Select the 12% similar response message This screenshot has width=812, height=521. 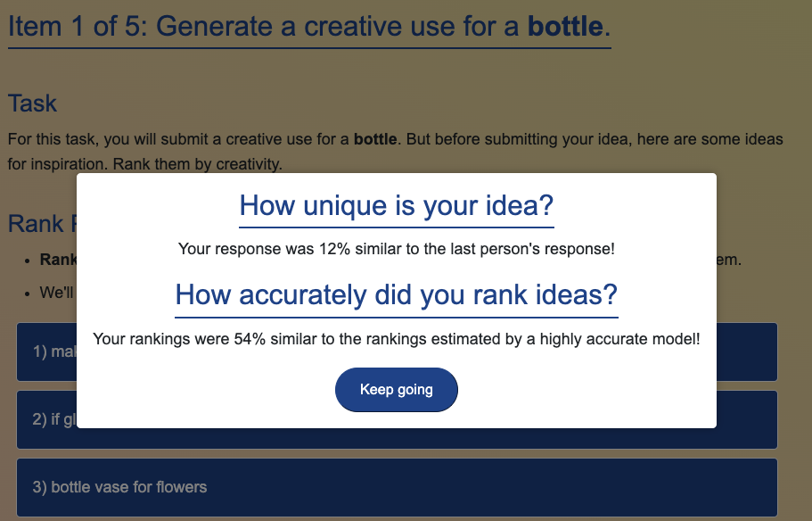click(x=396, y=249)
